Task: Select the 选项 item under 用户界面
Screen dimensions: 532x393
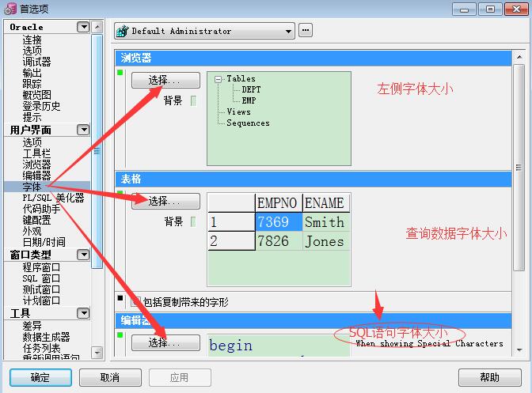Action: [32, 142]
